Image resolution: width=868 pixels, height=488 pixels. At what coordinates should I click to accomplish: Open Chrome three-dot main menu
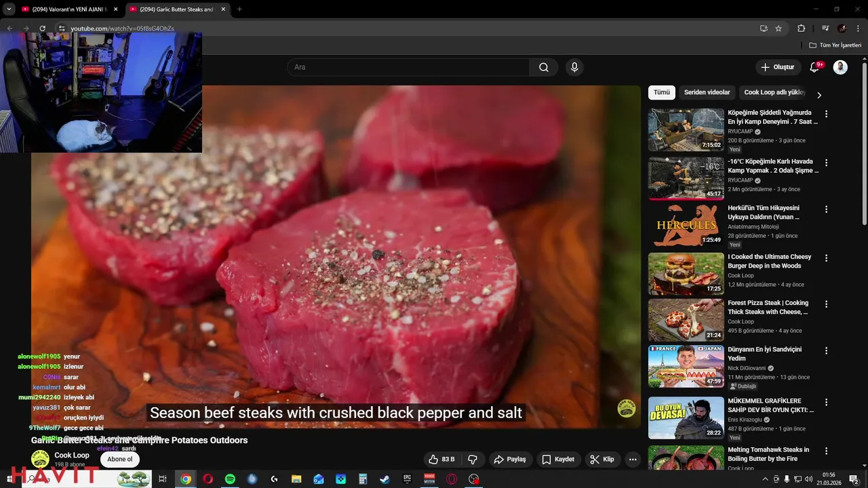[859, 28]
